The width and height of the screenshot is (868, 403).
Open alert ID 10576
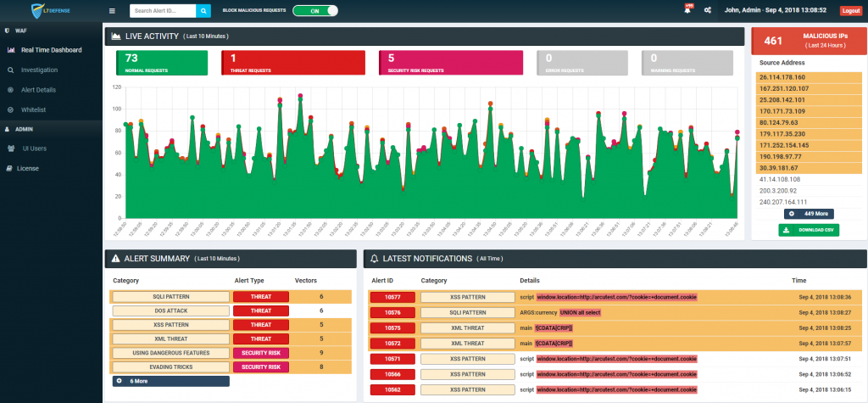[392, 313]
